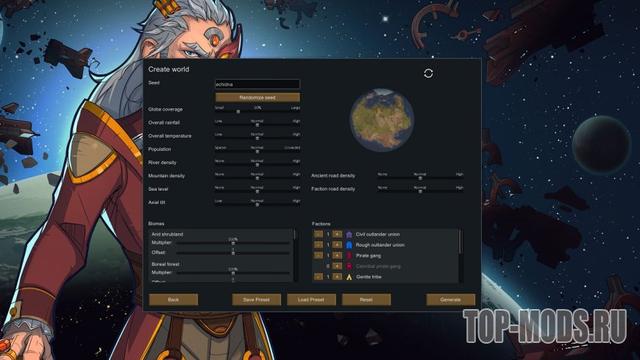Screen dimensions: 640x360
Task: Click the Mountain density slider handle
Action: point(257,178)
